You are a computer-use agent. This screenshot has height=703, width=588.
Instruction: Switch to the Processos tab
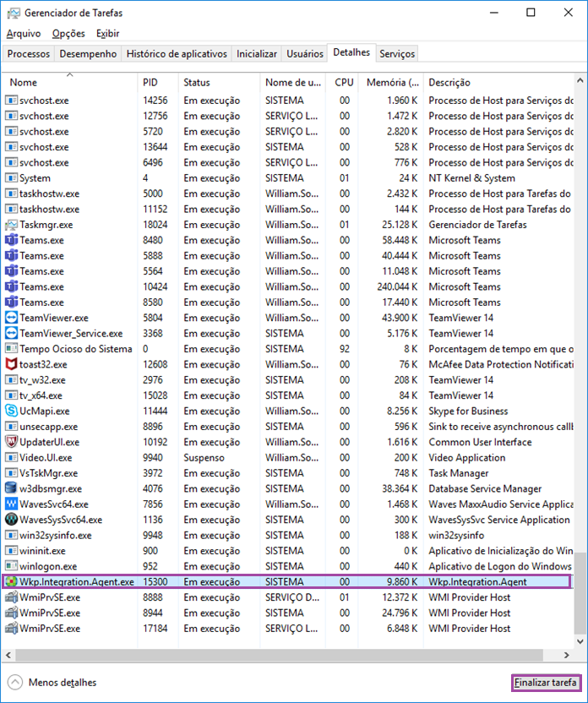(28, 54)
